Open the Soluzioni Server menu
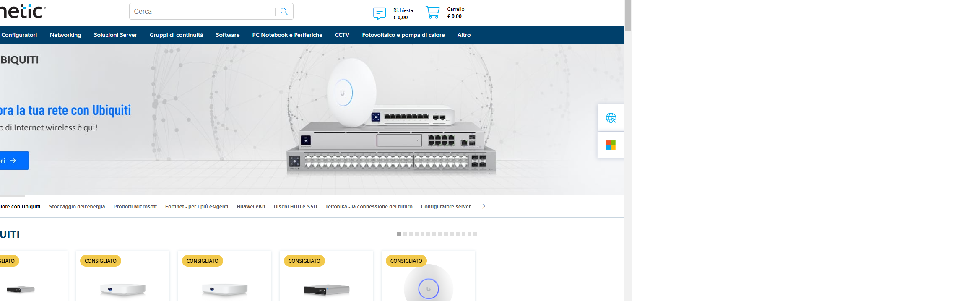Viewport: 980px width, 301px height. pyautogui.click(x=115, y=35)
